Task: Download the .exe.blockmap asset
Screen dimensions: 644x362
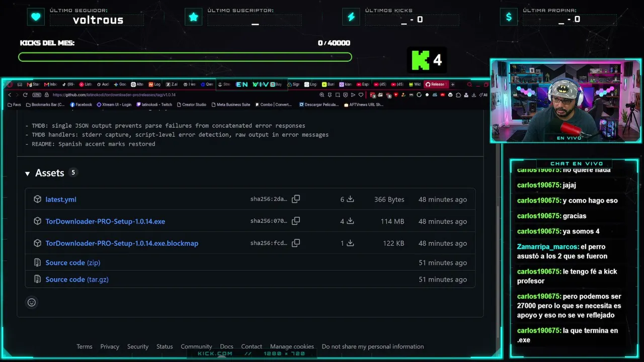Action: 122,243
